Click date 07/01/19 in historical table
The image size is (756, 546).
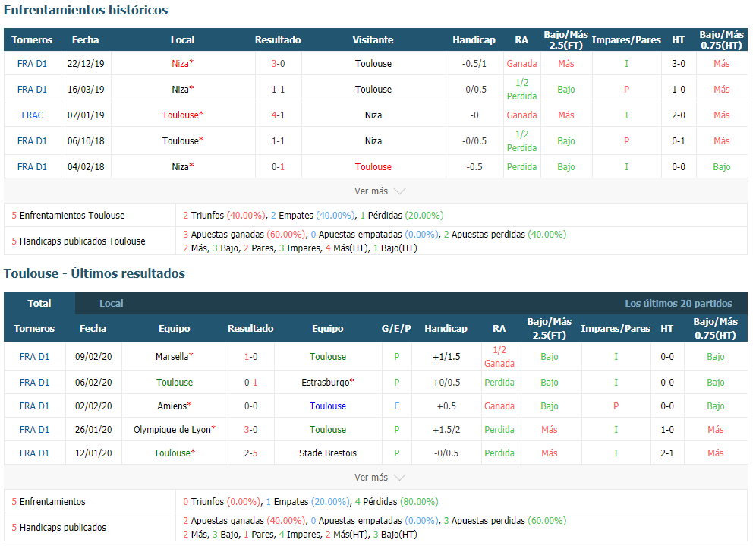[86, 115]
